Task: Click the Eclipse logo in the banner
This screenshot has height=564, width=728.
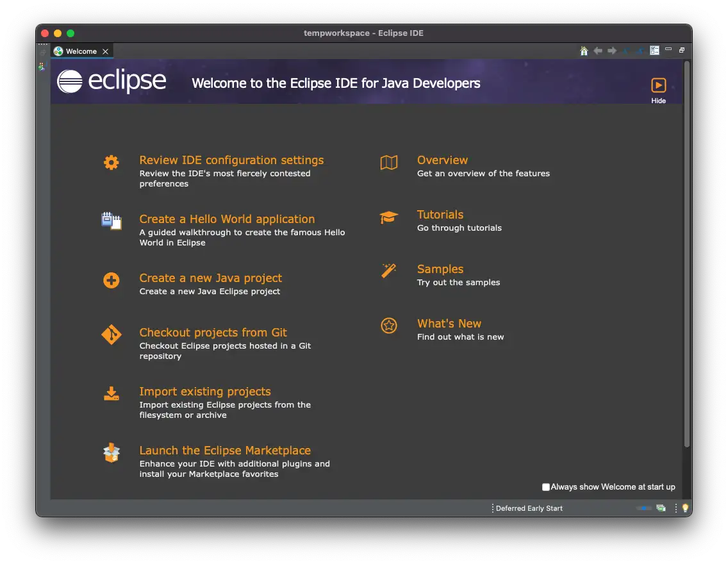Action: 112,81
